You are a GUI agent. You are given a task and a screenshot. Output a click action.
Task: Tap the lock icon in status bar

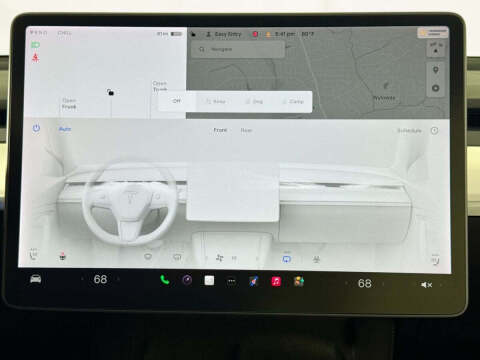(193, 34)
